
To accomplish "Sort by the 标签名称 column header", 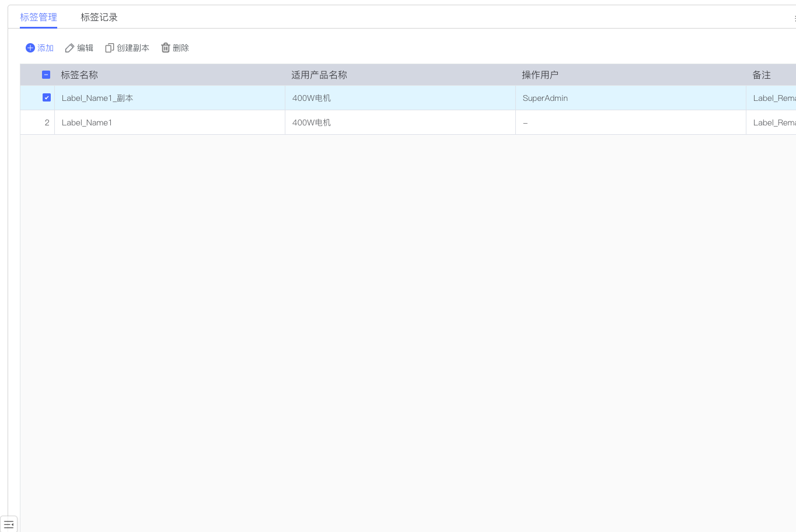I will (79, 75).
